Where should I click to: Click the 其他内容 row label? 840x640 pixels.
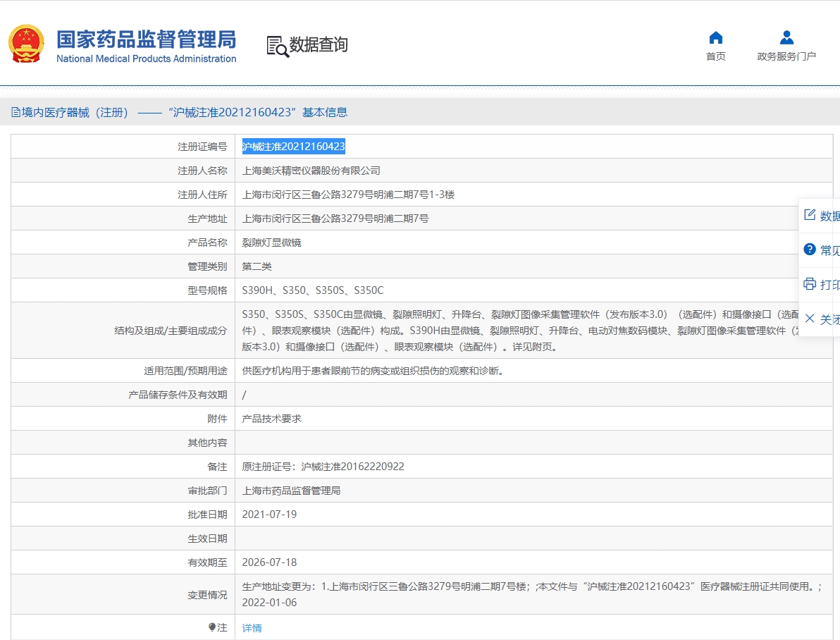pyautogui.click(x=207, y=443)
